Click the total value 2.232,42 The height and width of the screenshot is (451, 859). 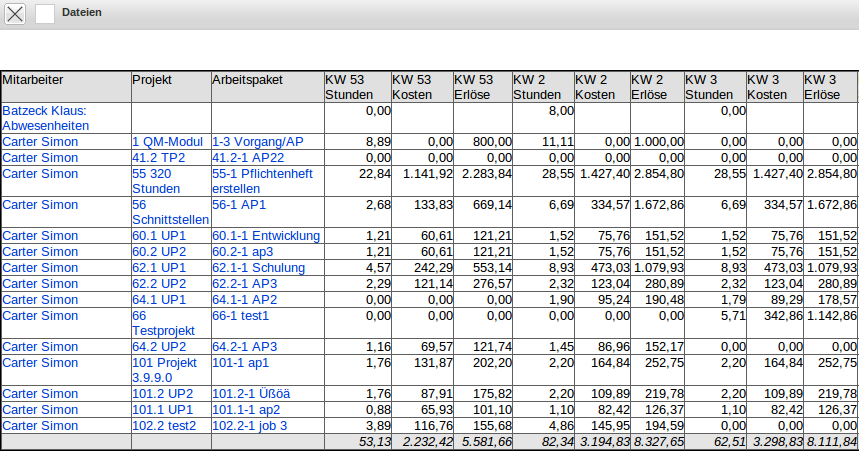click(428, 442)
